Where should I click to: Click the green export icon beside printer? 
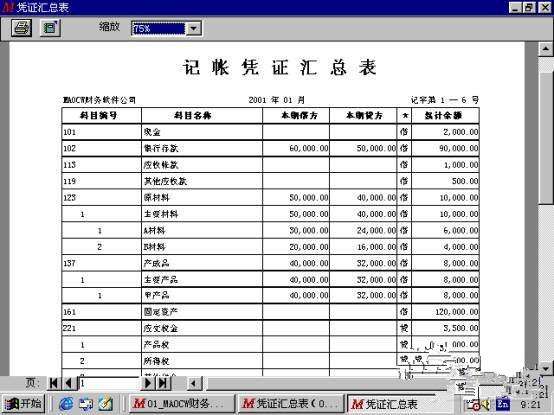point(50,28)
